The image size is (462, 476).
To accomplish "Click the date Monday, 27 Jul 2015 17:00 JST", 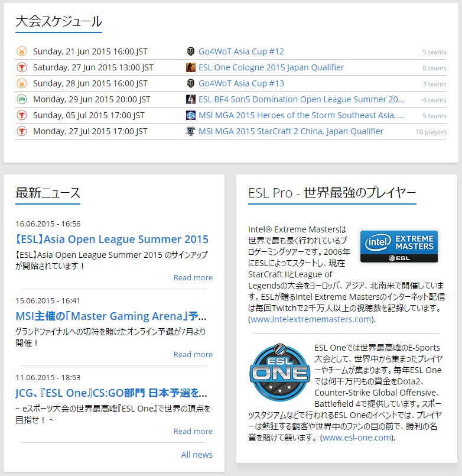I will point(90,131).
